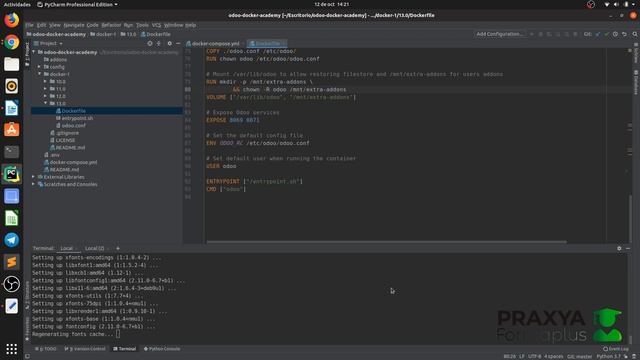This screenshot has width=640, height=360.
Task: Minimize the terminal tool window
Action: 628,248
